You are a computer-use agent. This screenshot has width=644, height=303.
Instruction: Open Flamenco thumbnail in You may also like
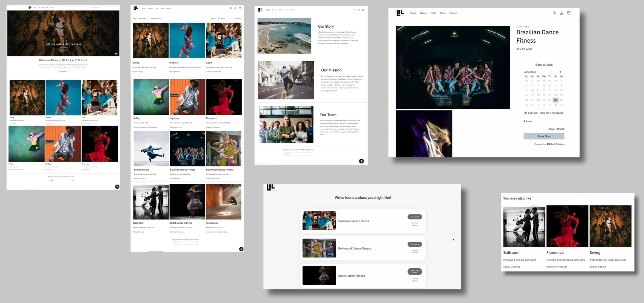(567, 226)
